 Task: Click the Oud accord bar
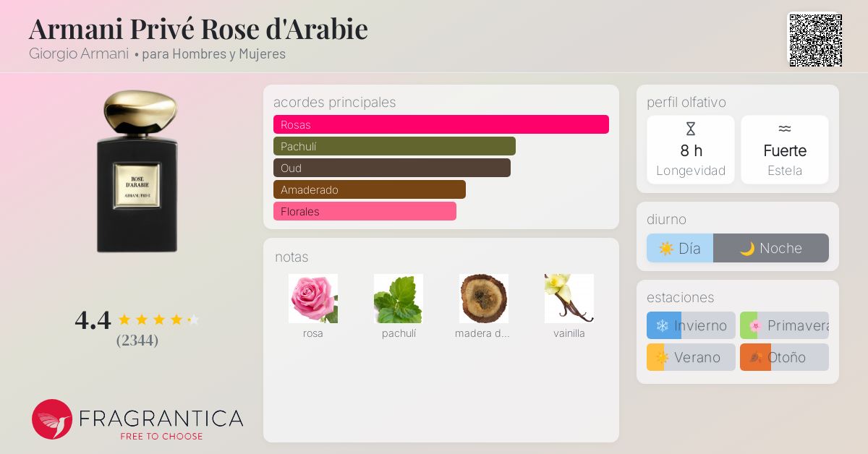(392, 168)
